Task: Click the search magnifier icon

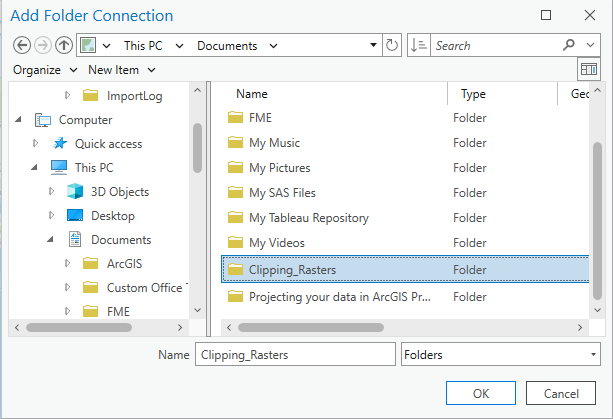Action: 569,45
